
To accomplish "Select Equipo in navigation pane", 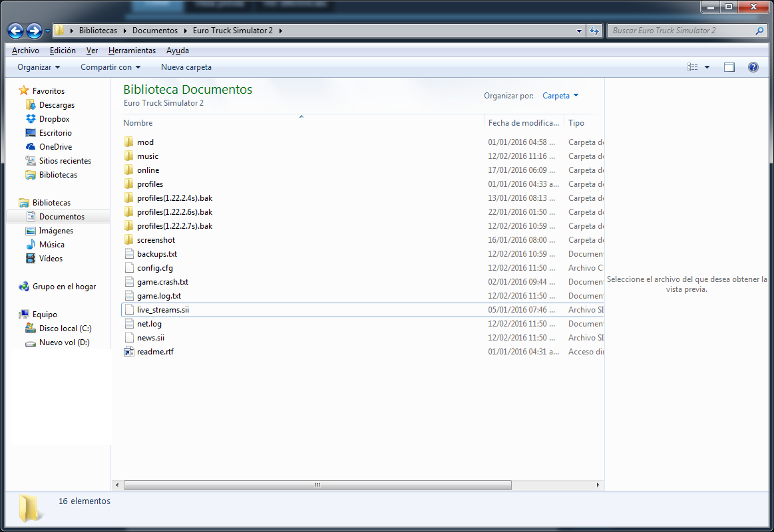I will pos(45,314).
